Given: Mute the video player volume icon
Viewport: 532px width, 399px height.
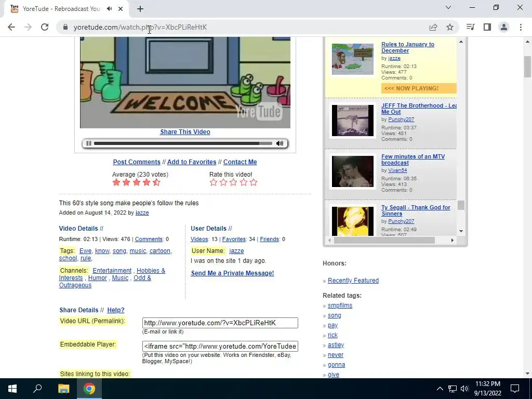Looking at the screenshot, I should click(280, 143).
